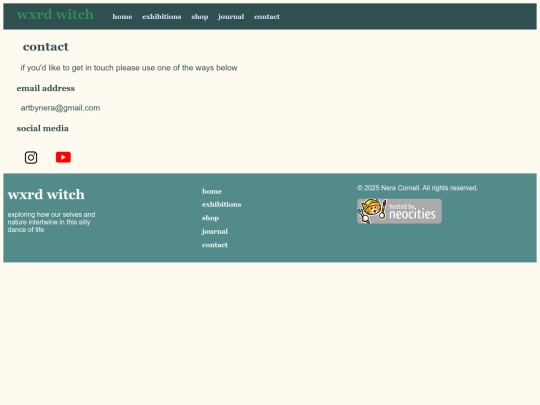Image resolution: width=540 pixels, height=405 pixels.
Task: Click the footer tagline about selves and nature
Action: pyautogui.click(x=51, y=222)
